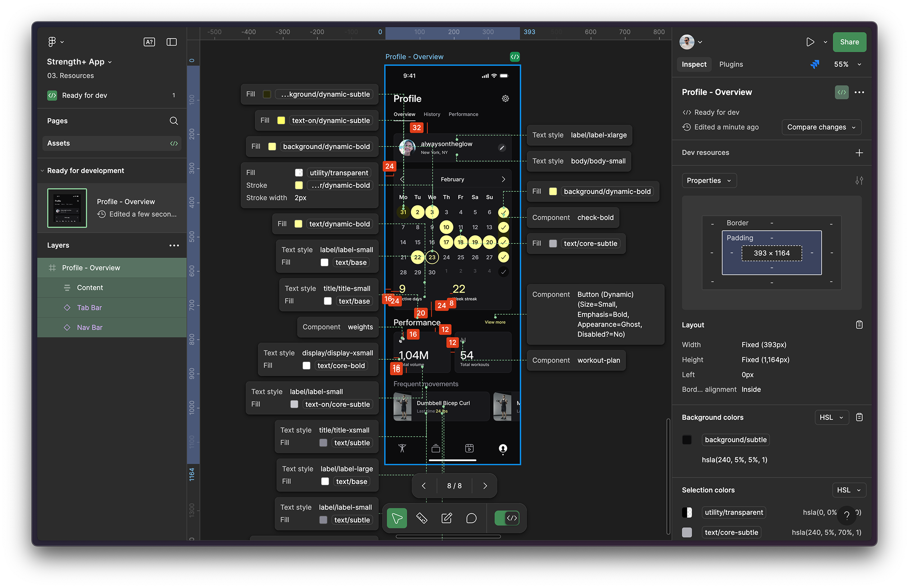
Task: Present prototype with play icon
Action: tap(810, 42)
